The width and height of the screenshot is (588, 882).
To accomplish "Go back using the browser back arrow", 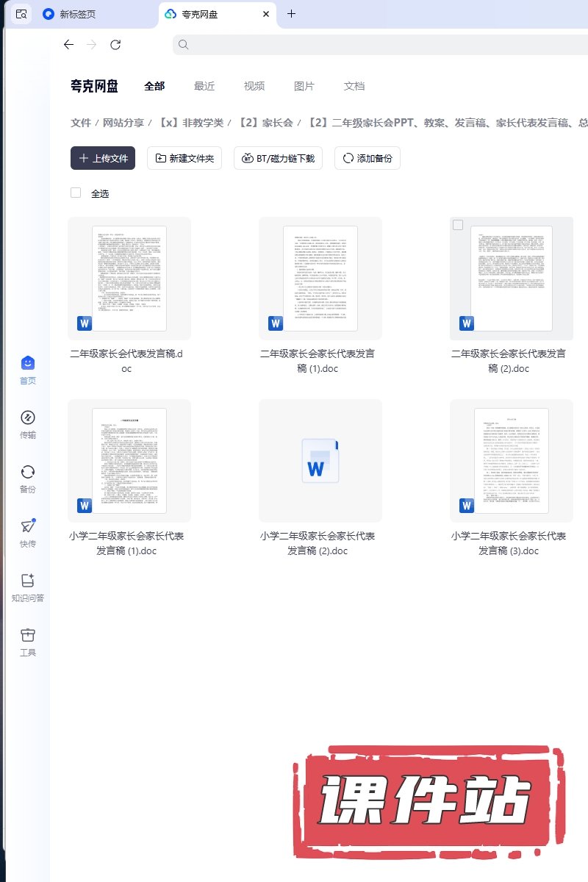I will click(68, 45).
